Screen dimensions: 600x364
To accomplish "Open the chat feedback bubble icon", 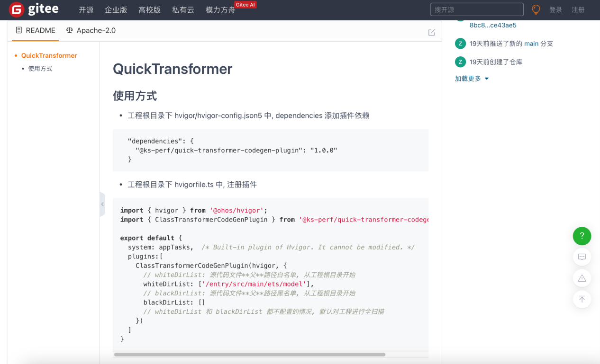I will tap(582, 257).
